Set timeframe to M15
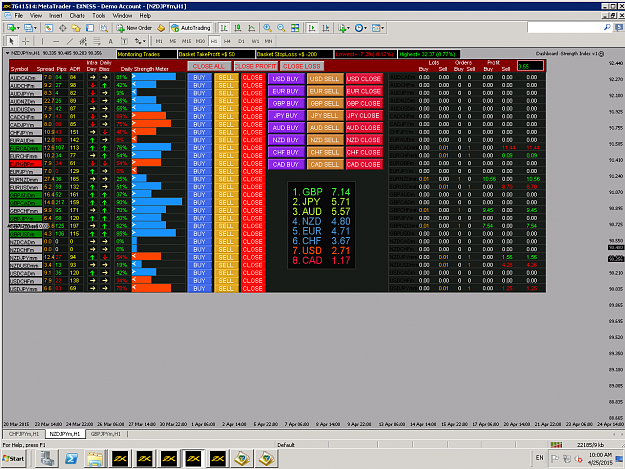 (x=187, y=41)
